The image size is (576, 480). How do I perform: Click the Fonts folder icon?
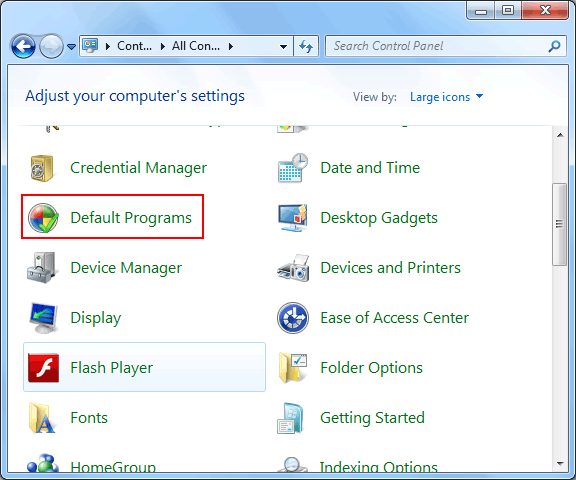point(42,418)
